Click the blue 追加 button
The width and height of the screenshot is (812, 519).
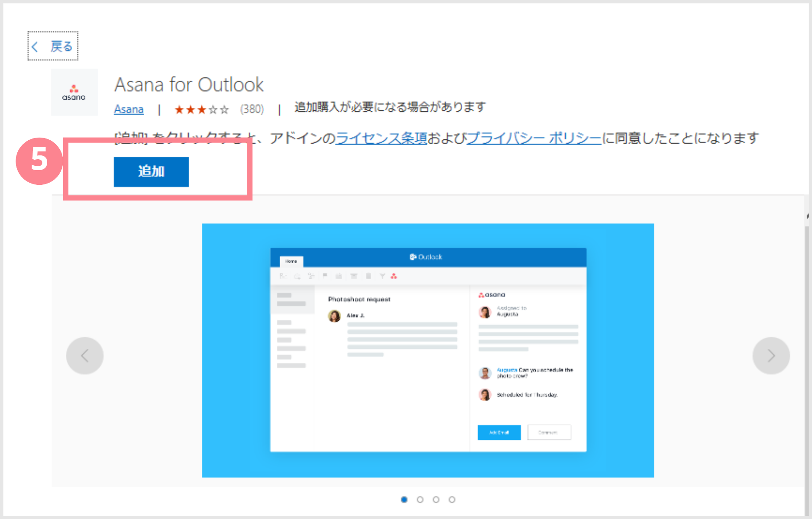[151, 171]
